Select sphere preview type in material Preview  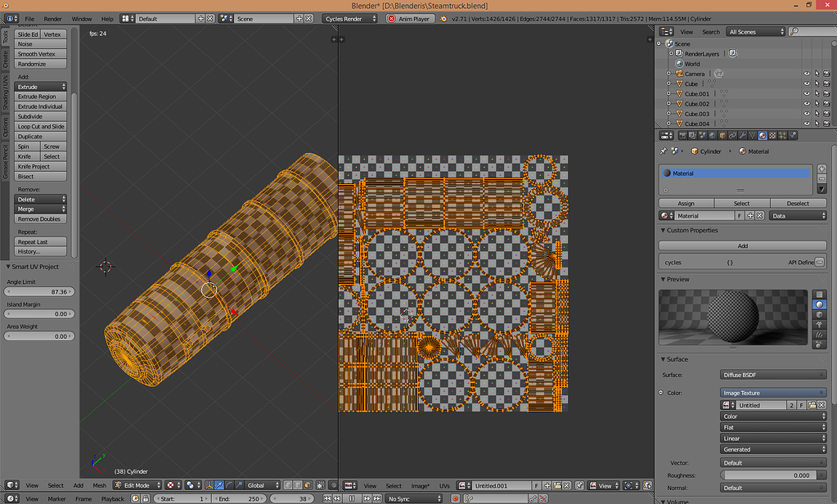coord(819,304)
